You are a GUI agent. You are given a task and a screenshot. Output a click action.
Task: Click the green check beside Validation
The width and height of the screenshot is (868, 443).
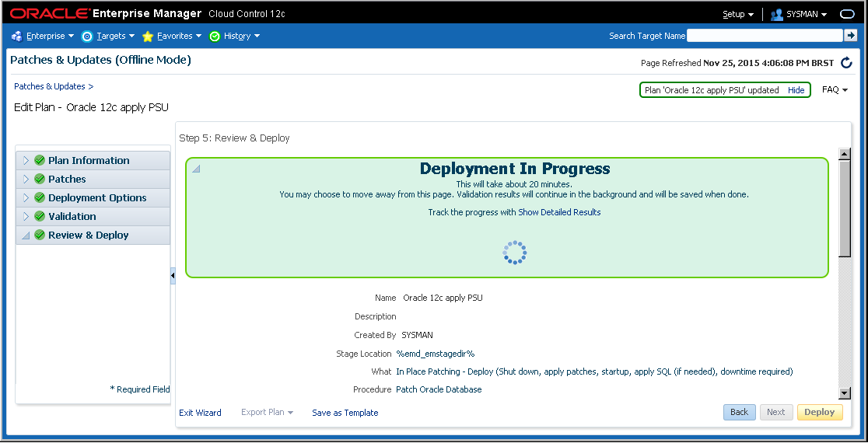pos(40,216)
